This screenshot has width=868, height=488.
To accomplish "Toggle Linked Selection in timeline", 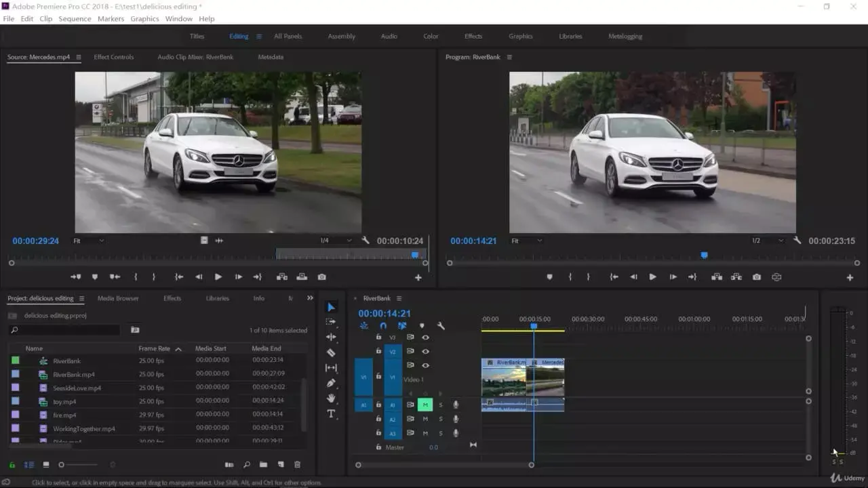I will 402,326.
